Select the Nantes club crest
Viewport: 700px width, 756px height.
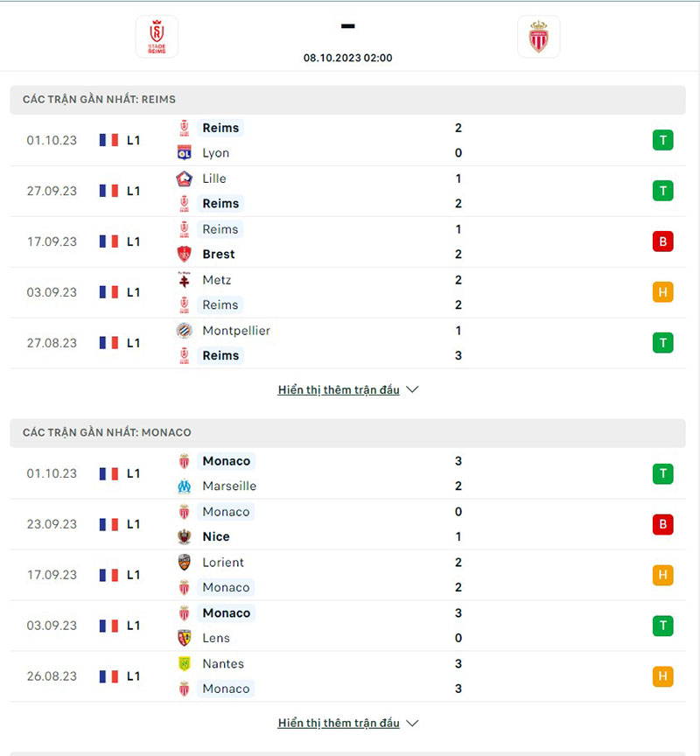(x=185, y=663)
